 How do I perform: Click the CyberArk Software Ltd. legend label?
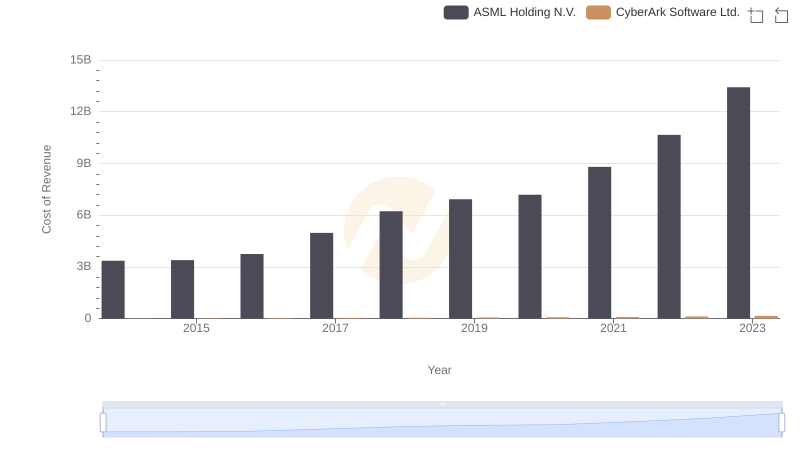[x=677, y=13]
